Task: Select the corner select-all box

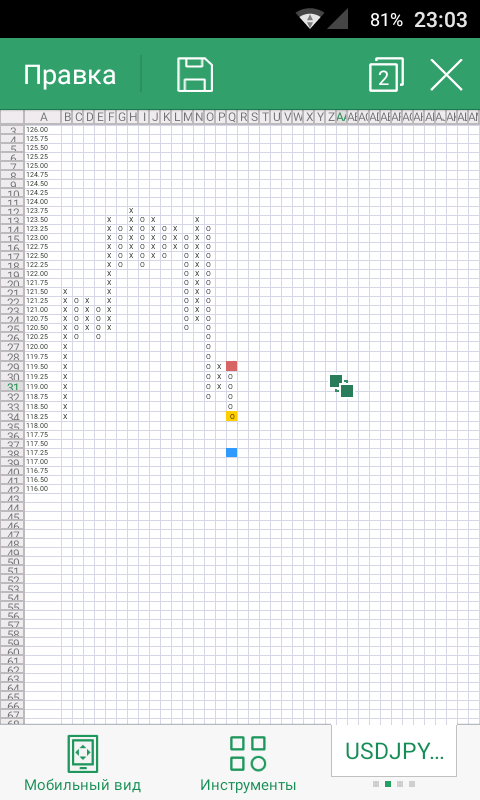Action: 12,117
